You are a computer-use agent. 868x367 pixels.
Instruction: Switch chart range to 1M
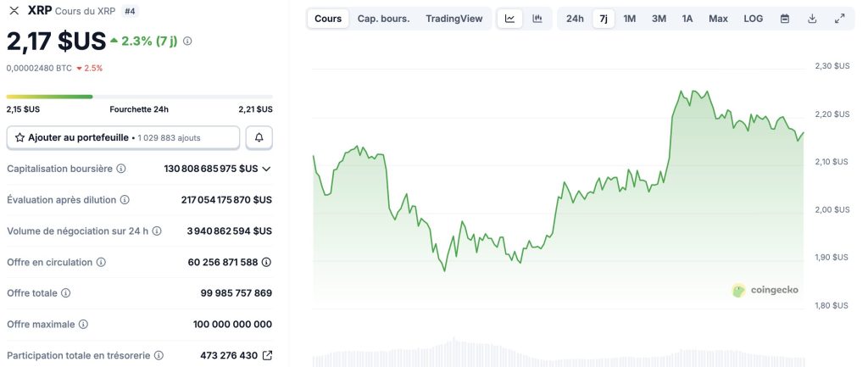pos(630,19)
